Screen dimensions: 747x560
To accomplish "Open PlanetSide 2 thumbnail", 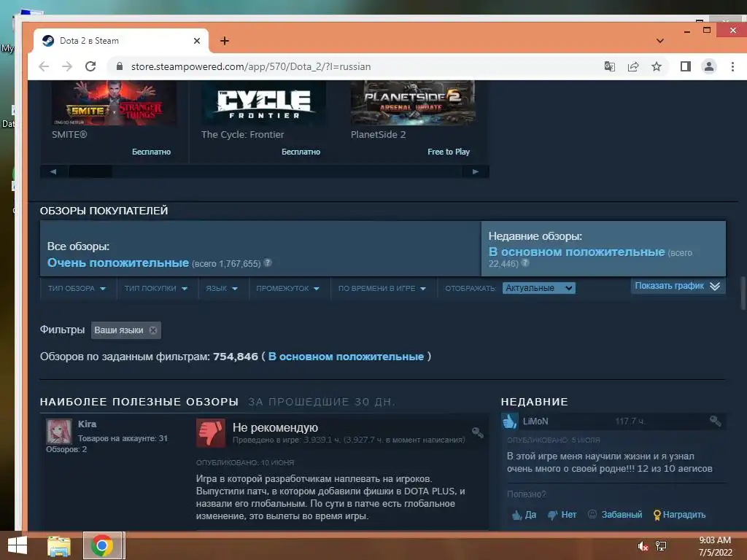I will (413, 103).
